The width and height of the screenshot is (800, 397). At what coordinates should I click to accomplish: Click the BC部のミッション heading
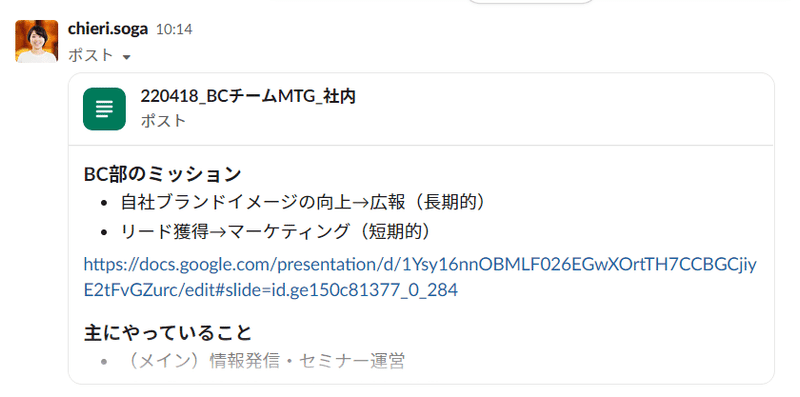click(x=162, y=175)
